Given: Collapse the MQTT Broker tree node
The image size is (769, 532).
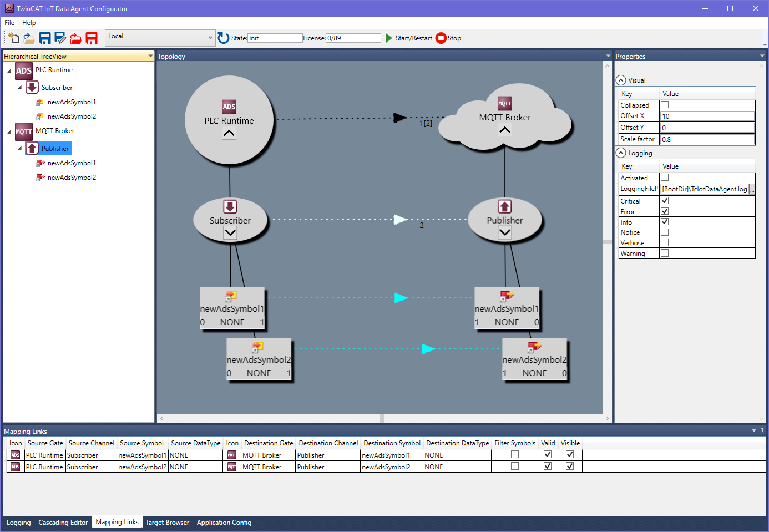Looking at the screenshot, I should (9, 131).
